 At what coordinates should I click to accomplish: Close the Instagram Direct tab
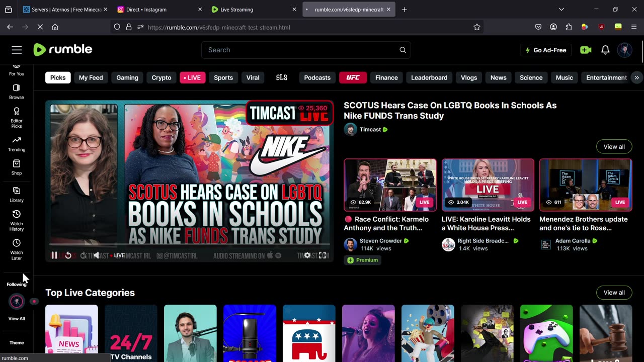point(200,10)
